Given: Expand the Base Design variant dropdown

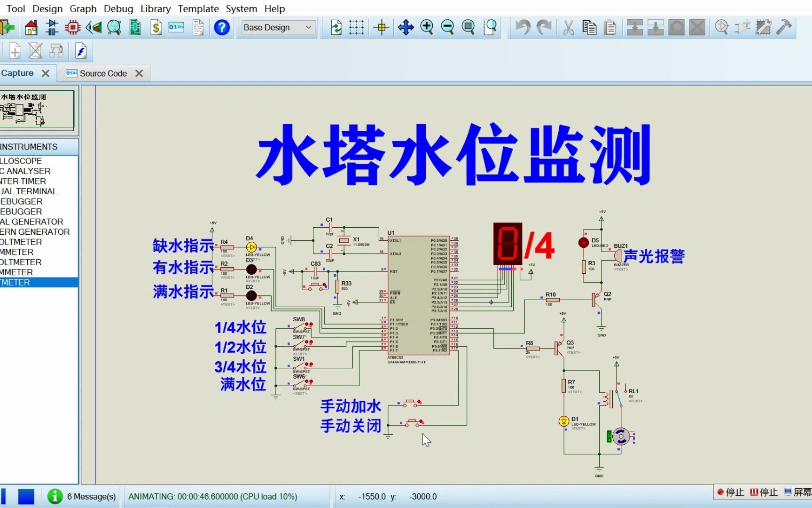Looking at the screenshot, I should click(277, 27).
